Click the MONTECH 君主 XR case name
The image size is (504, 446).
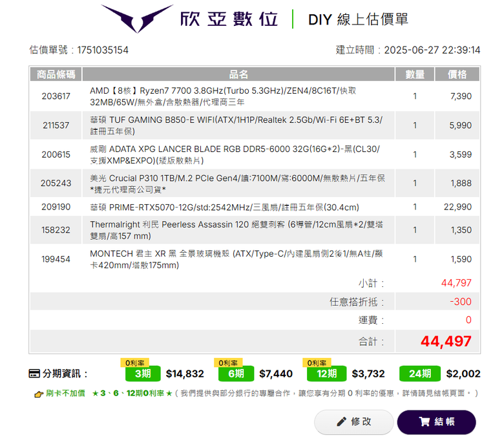pyautogui.click(x=236, y=259)
